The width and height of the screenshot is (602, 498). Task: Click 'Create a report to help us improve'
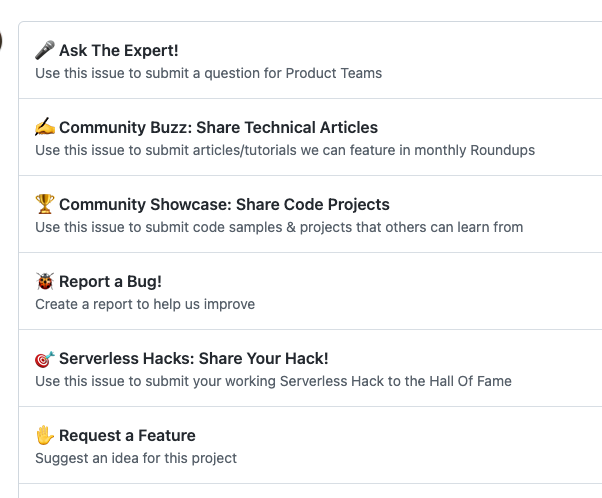(145, 304)
